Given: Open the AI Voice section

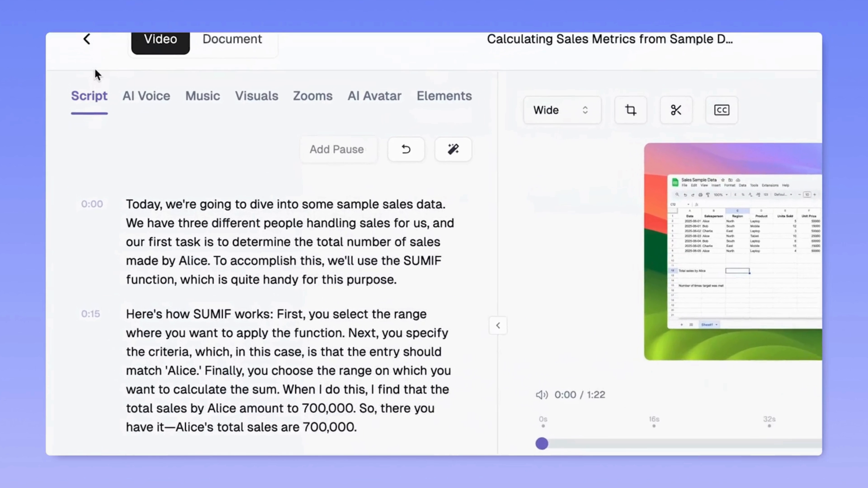Looking at the screenshot, I should [x=146, y=96].
